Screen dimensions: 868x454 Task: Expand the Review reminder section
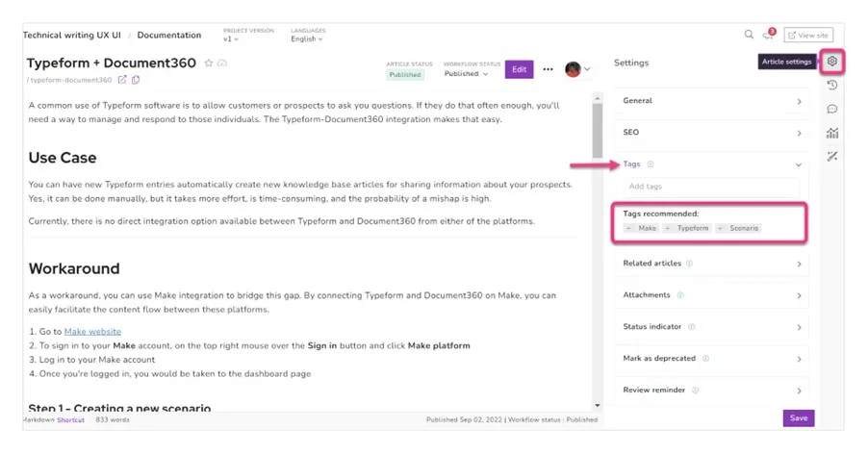pyautogui.click(x=711, y=390)
